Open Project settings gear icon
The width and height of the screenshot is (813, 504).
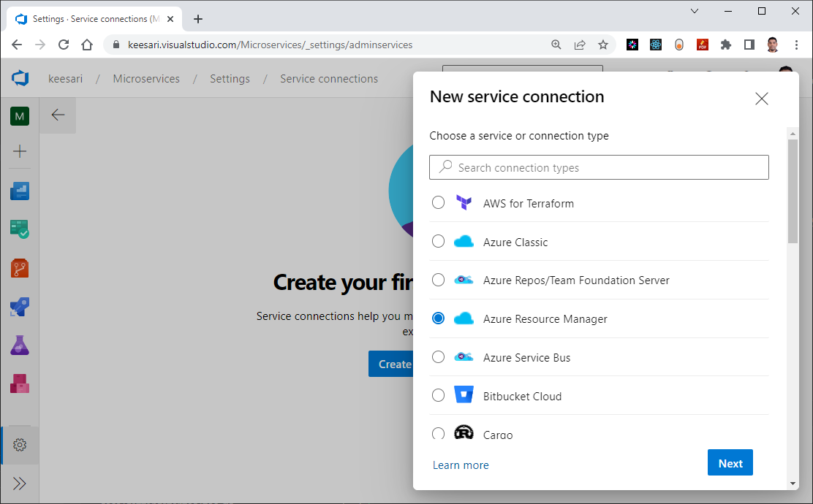coord(20,445)
